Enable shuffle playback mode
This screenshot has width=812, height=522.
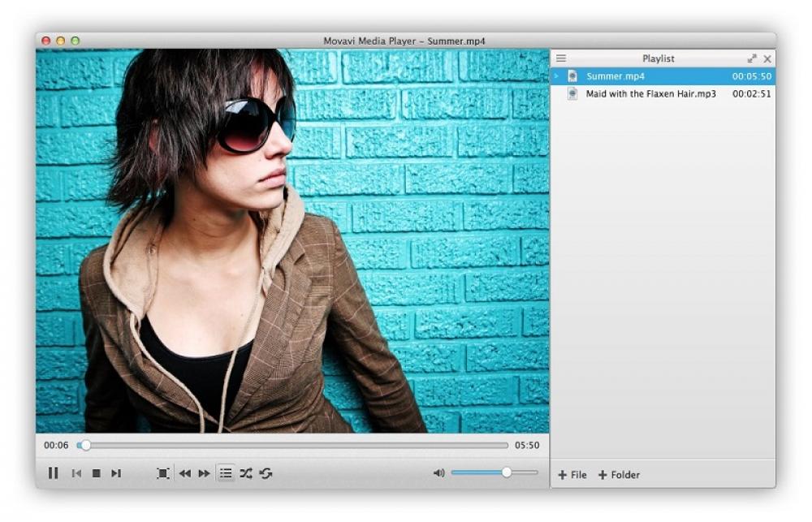click(245, 473)
